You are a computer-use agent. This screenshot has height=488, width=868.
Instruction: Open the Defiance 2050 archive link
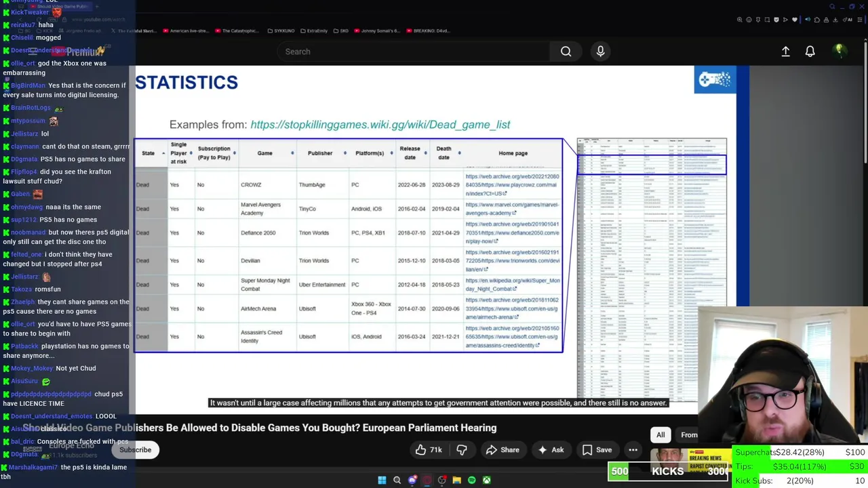pos(512,232)
